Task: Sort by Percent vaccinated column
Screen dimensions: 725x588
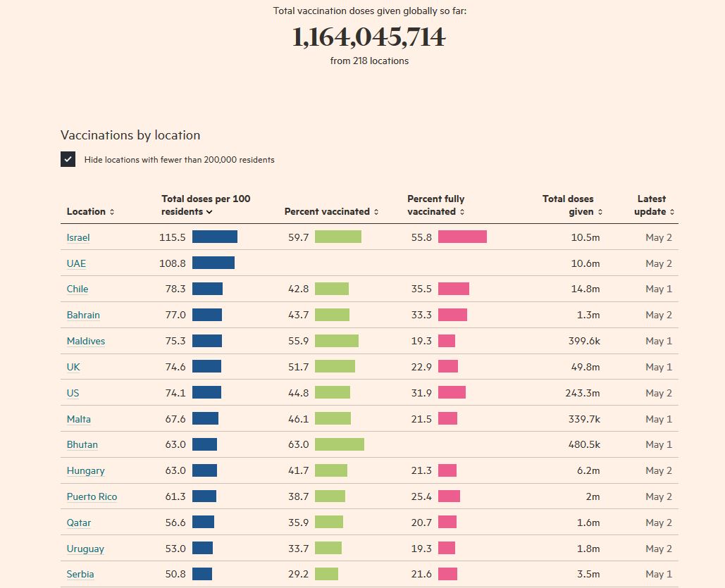Action: (x=331, y=211)
